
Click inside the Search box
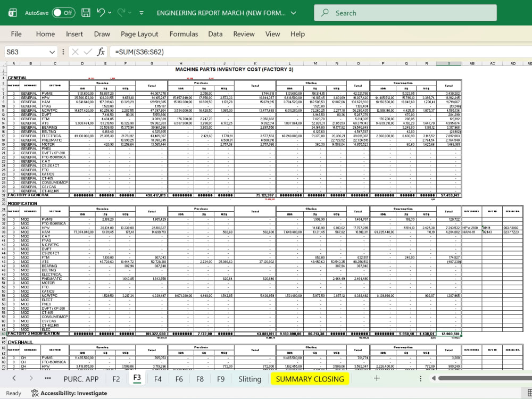[x=405, y=13]
